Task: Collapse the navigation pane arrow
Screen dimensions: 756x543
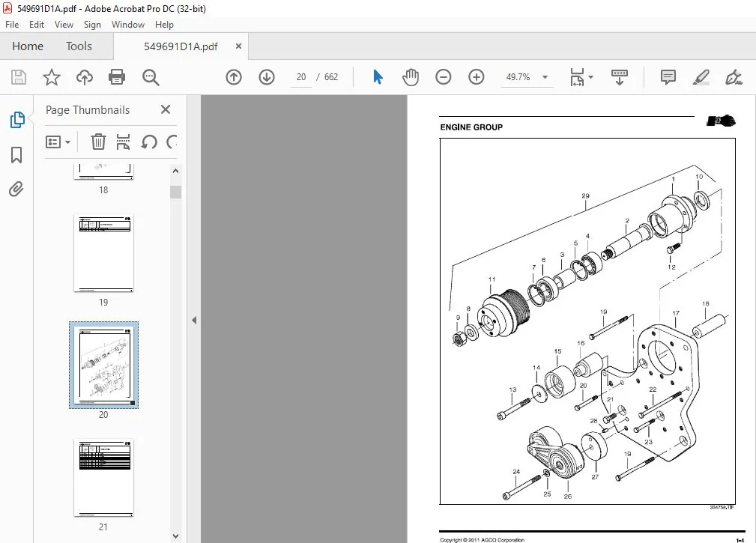Action: [194, 320]
